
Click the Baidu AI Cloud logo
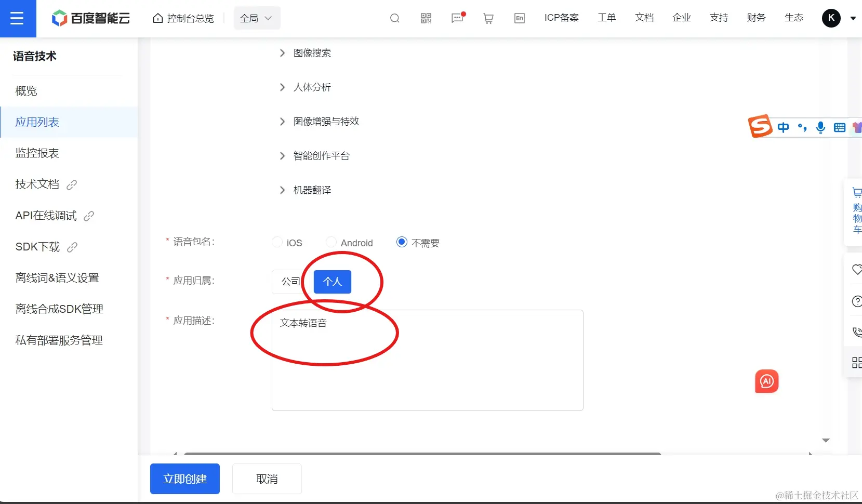pos(91,18)
